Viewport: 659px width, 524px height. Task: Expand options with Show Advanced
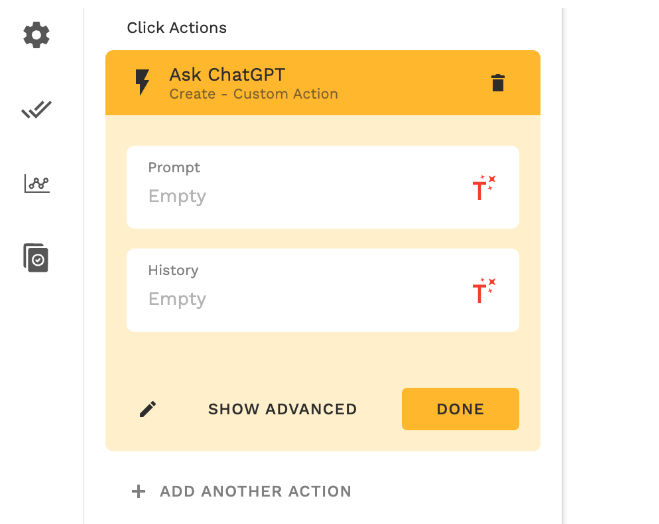click(282, 409)
